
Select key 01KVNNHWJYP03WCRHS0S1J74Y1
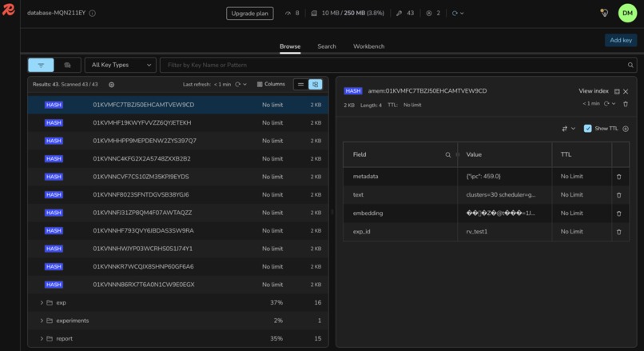coord(178,249)
